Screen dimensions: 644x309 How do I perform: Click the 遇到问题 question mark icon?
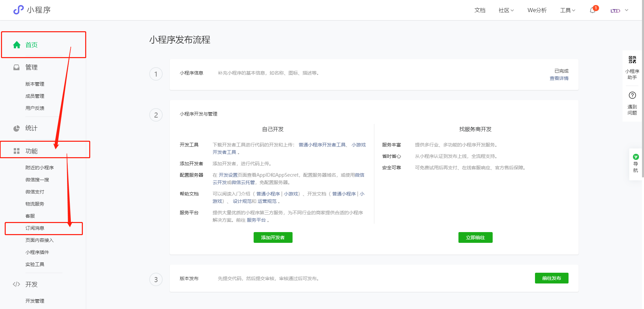[632, 95]
